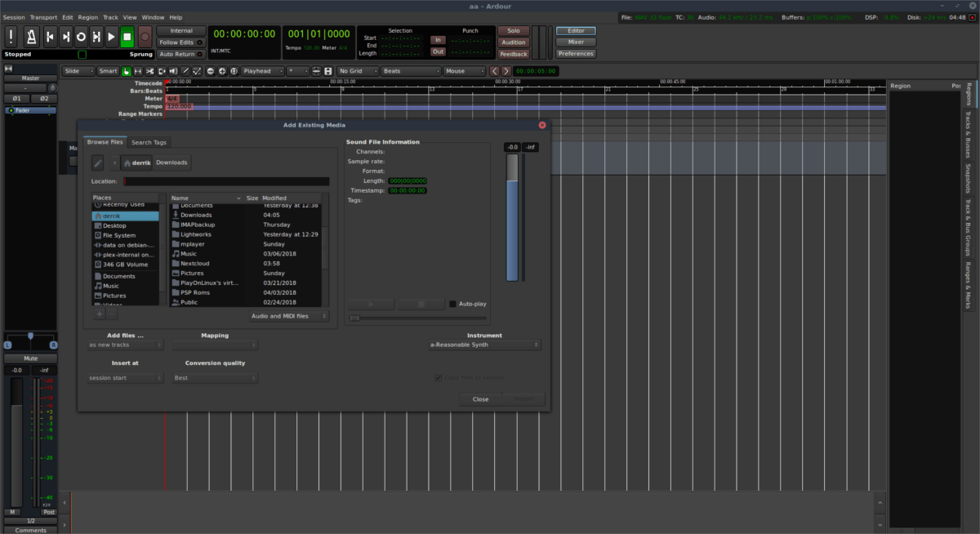Switch to the Search Tags tab
The width and height of the screenshot is (980, 534).
(149, 142)
